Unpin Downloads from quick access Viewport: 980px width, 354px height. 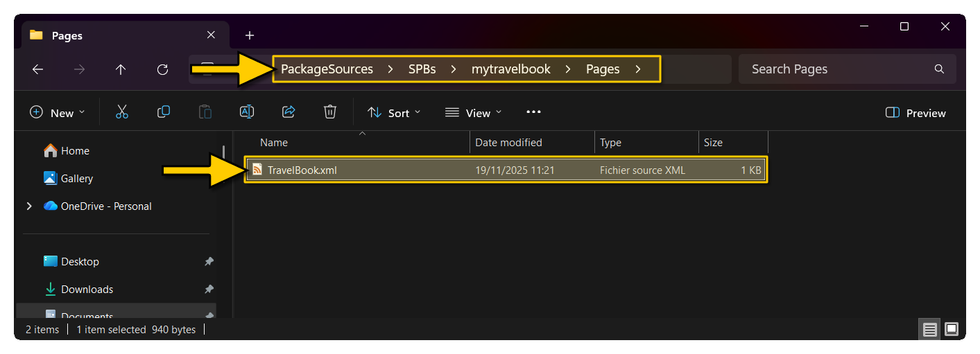tap(209, 290)
